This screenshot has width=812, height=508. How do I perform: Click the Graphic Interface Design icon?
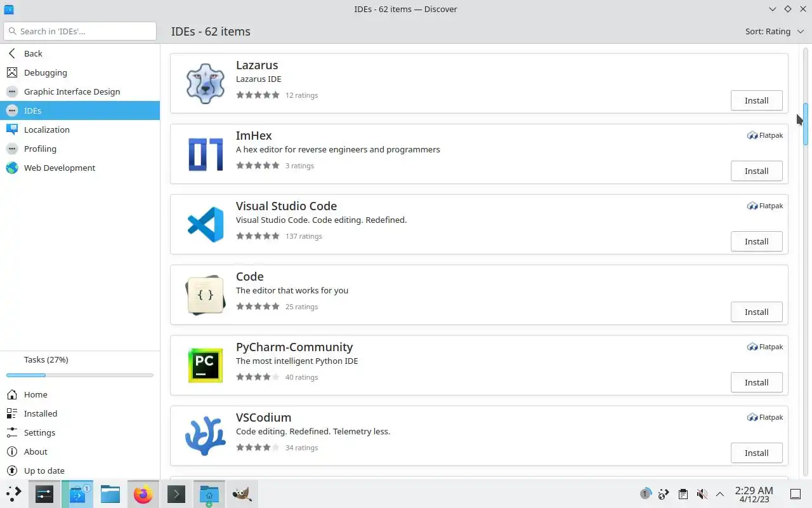pos(12,91)
